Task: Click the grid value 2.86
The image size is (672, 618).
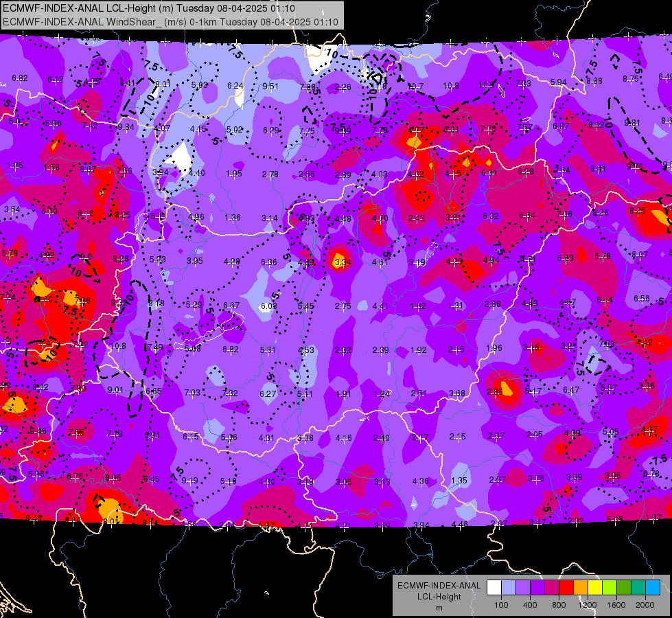Action: point(495,391)
